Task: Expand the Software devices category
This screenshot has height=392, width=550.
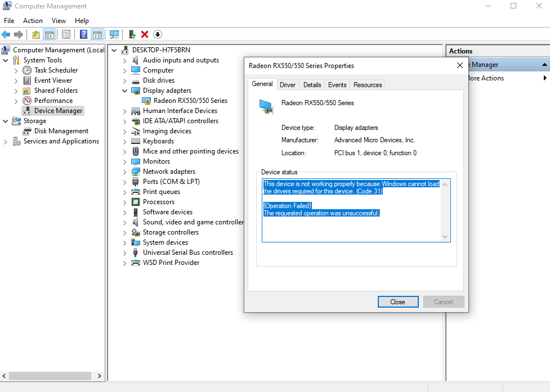Action: (124, 212)
